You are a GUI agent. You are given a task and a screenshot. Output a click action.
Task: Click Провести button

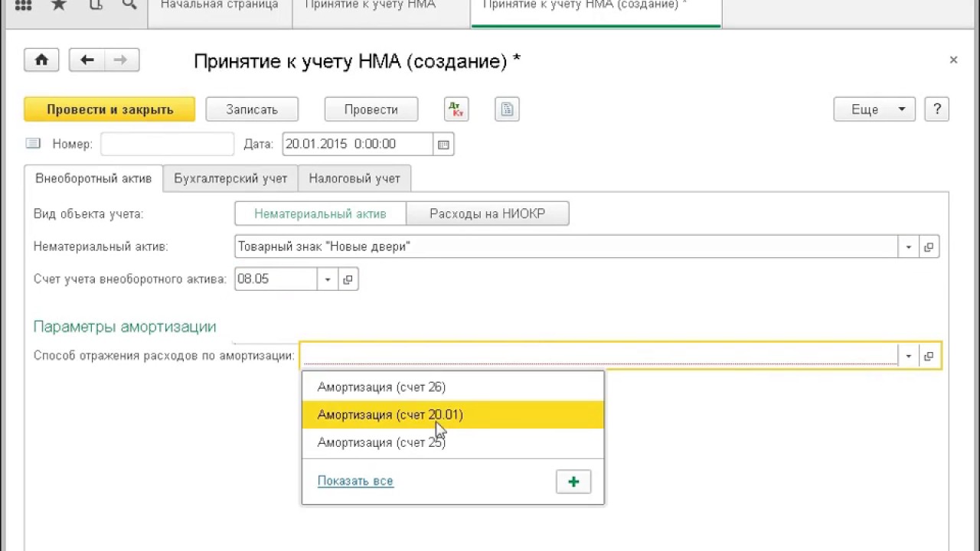tap(371, 109)
